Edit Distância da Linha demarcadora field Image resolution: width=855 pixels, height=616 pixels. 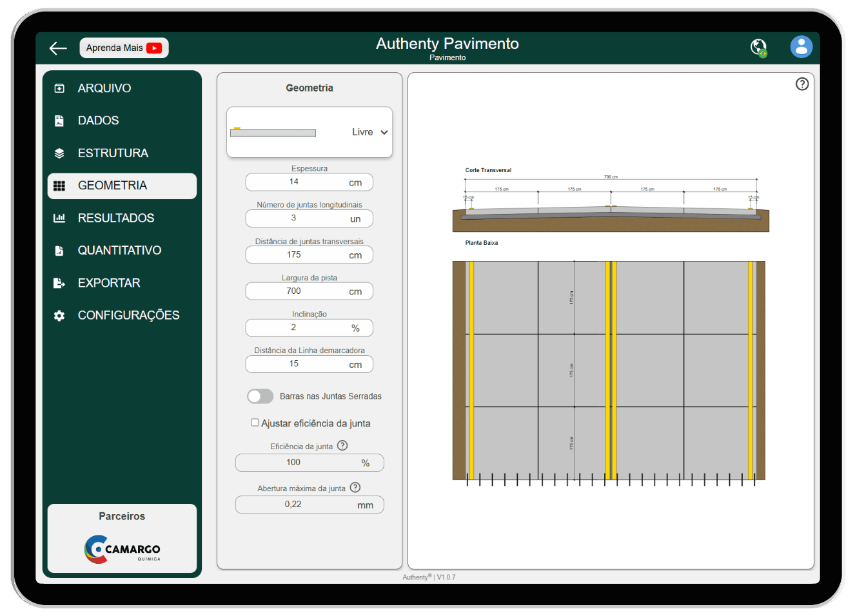pos(310,364)
